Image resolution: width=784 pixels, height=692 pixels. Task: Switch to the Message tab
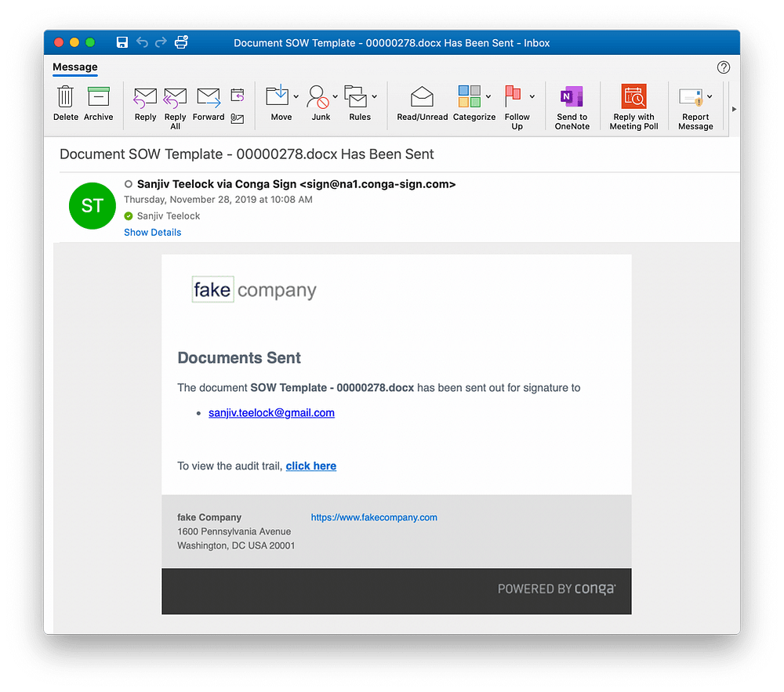point(74,67)
